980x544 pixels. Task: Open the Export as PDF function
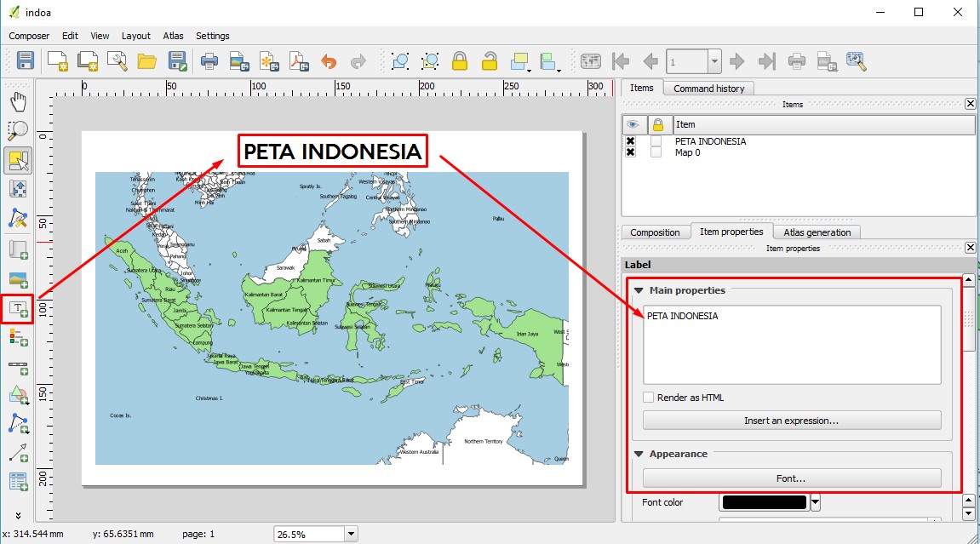pos(300,60)
